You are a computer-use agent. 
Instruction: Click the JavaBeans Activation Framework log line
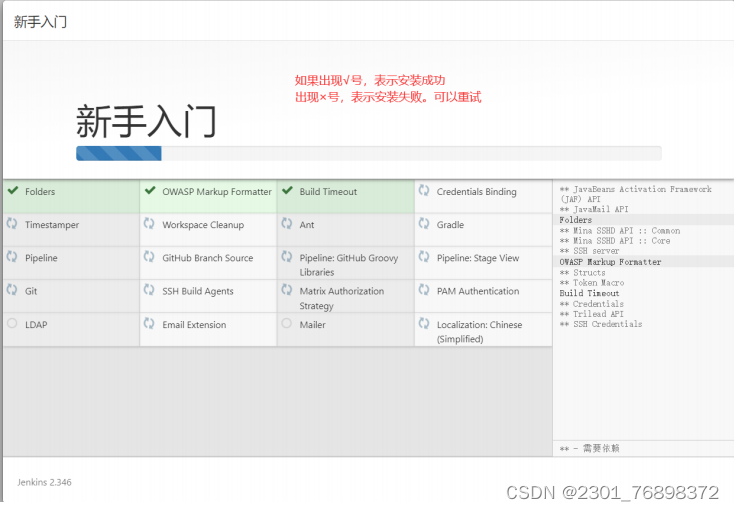pyautogui.click(x=635, y=194)
